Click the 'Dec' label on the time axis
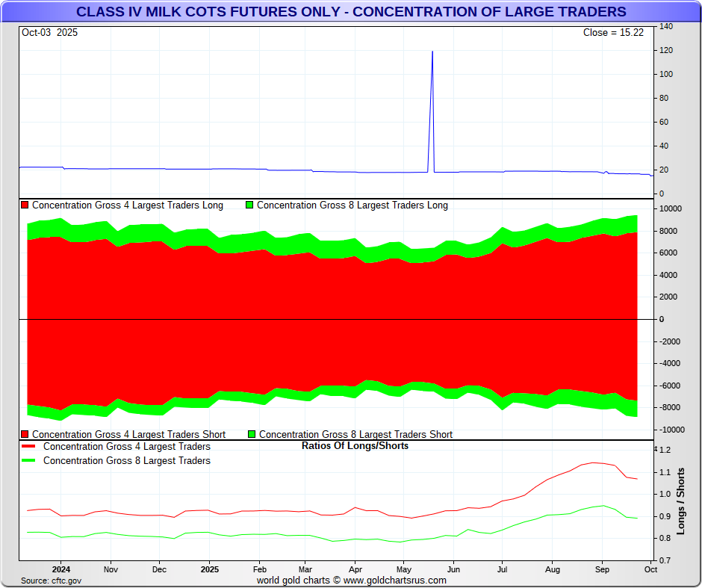The width and height of the screenshot is (702, 588). 159,569
